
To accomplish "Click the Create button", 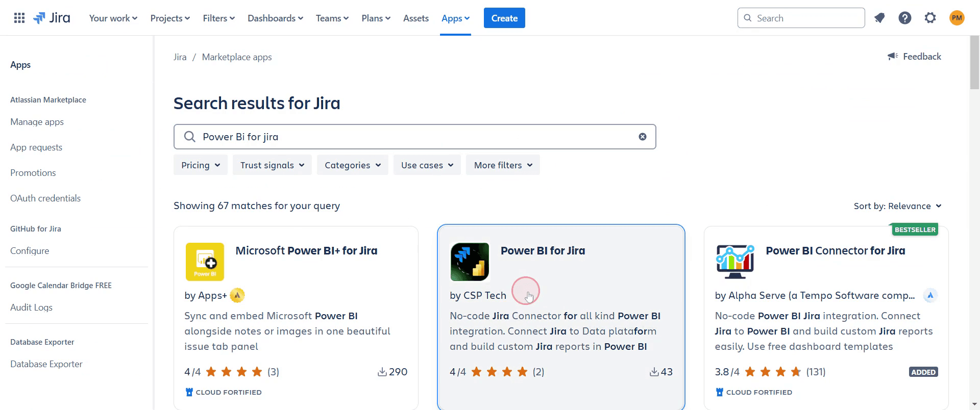I will [504, 18].
